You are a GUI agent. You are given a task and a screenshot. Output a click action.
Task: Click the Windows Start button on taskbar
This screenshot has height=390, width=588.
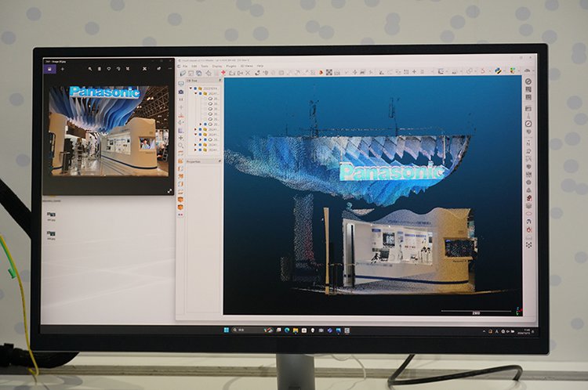click(226, 330)
